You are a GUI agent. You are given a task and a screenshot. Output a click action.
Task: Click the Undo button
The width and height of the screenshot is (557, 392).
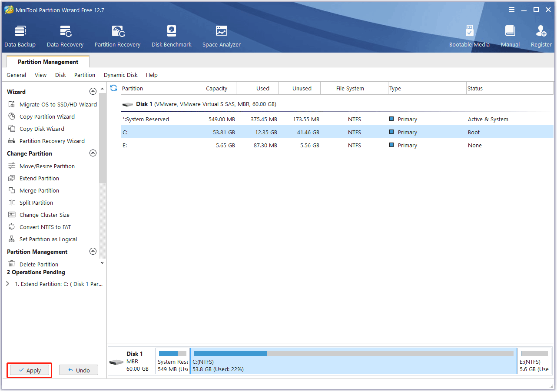[x=79, y=370]
